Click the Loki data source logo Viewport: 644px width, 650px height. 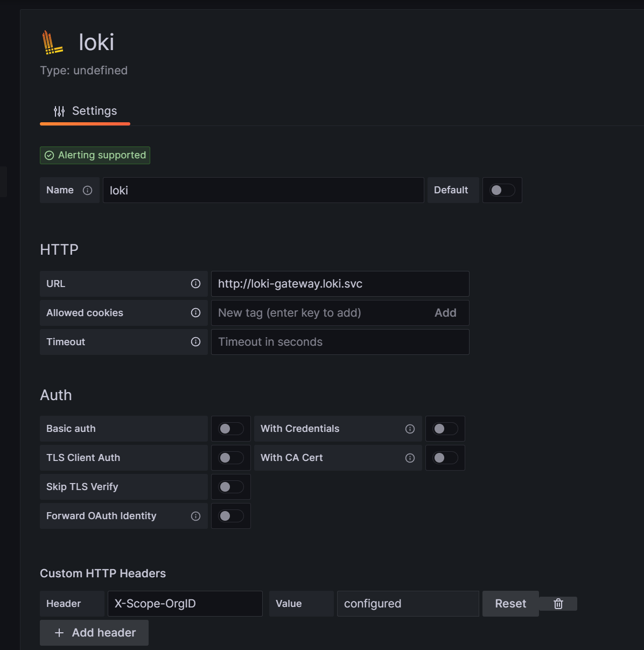pyautogui.click(x=53, y=43)
